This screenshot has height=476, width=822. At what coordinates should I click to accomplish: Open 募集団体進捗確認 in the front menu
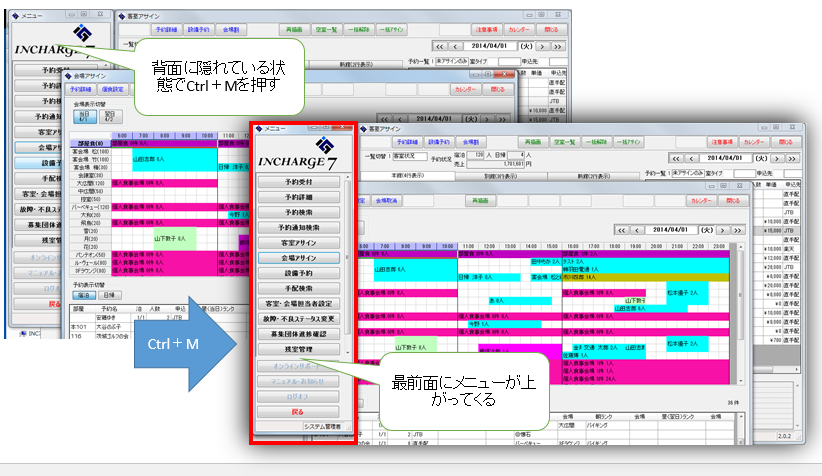point(298,334)
